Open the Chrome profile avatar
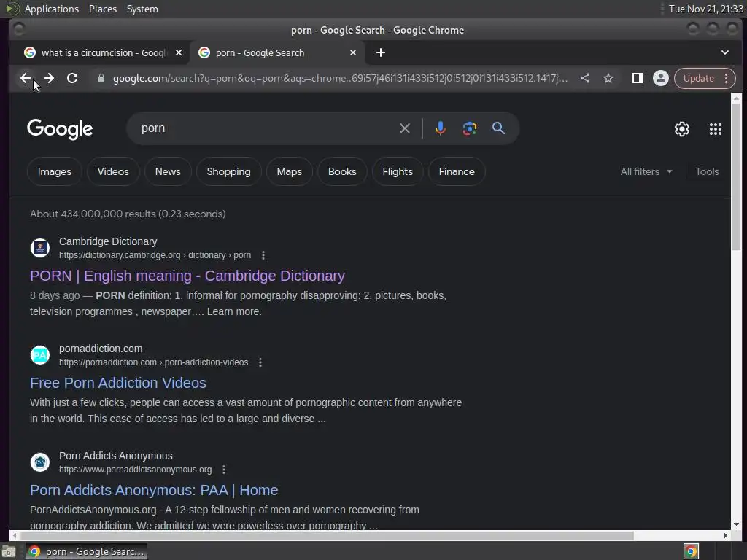The image size is (747, 560). pos(661,78)
